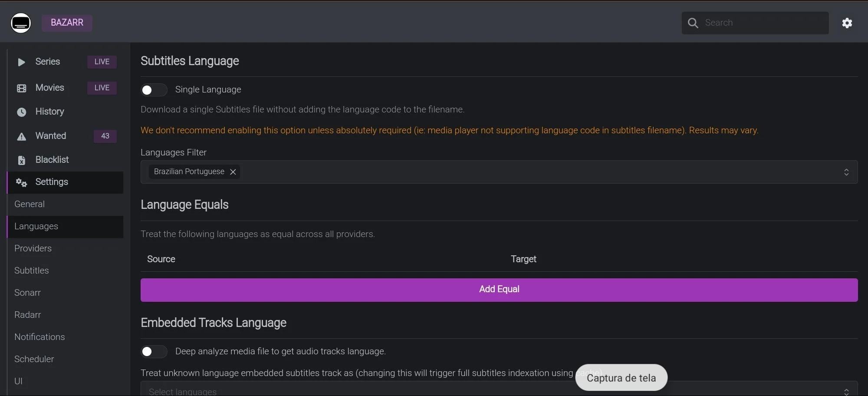868x396 pixels.
Task: Click the Bazarr logo icon
Action: [x=21, y=23]
